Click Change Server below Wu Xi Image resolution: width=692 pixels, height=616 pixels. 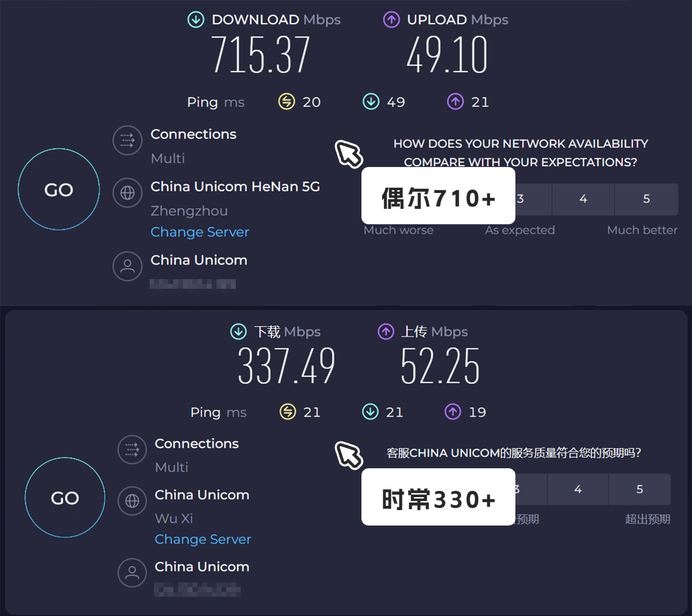coord(203,539)
